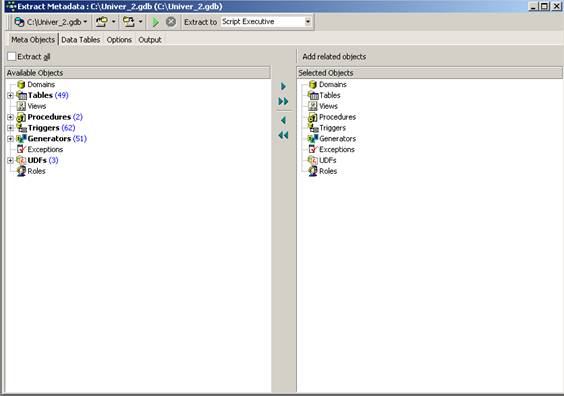Start extraction with green play icon
The width and height of the screenshot is (564, 396).
click(155, 22)
